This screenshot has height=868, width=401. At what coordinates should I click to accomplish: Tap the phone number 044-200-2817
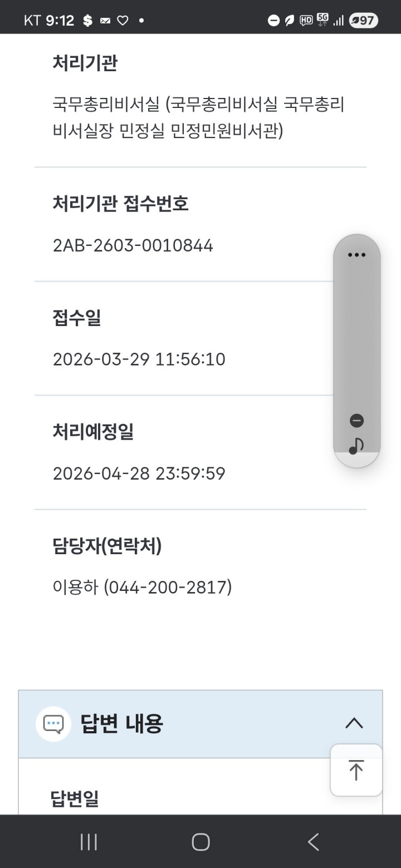pyautogui.click(x=168, y=587)
